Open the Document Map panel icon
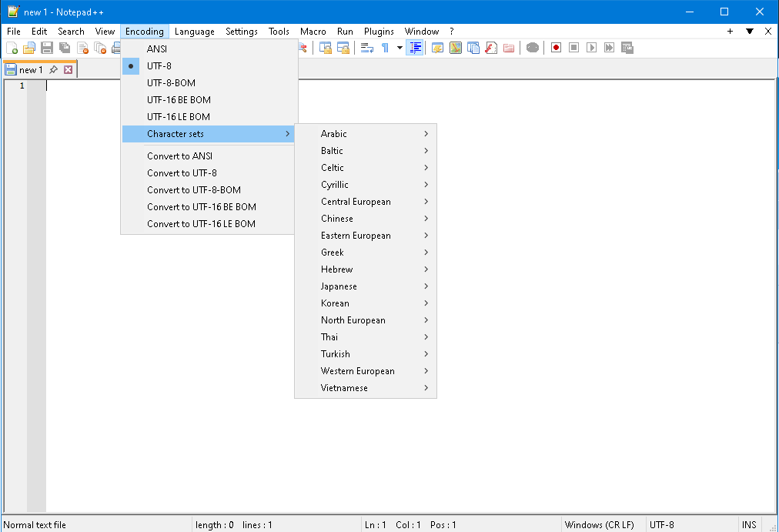The image size is (779, 532). (x=455, y=48)
